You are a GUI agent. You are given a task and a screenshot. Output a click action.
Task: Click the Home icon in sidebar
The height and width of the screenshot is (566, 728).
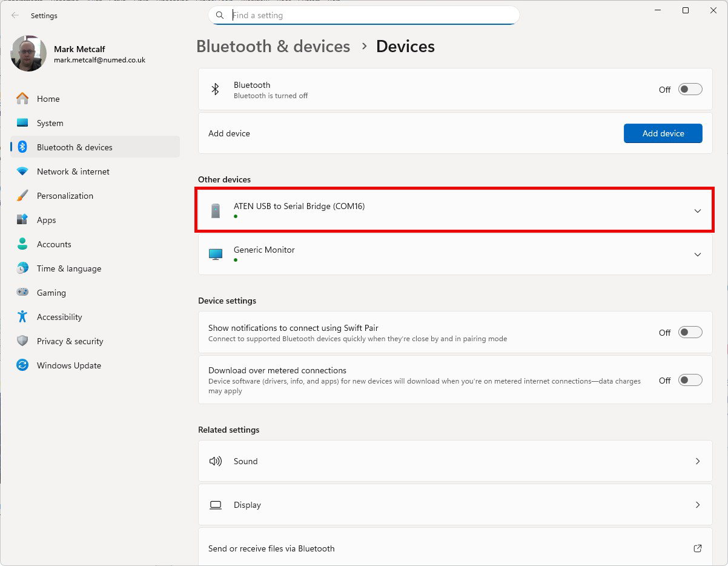tap(22, 99)
